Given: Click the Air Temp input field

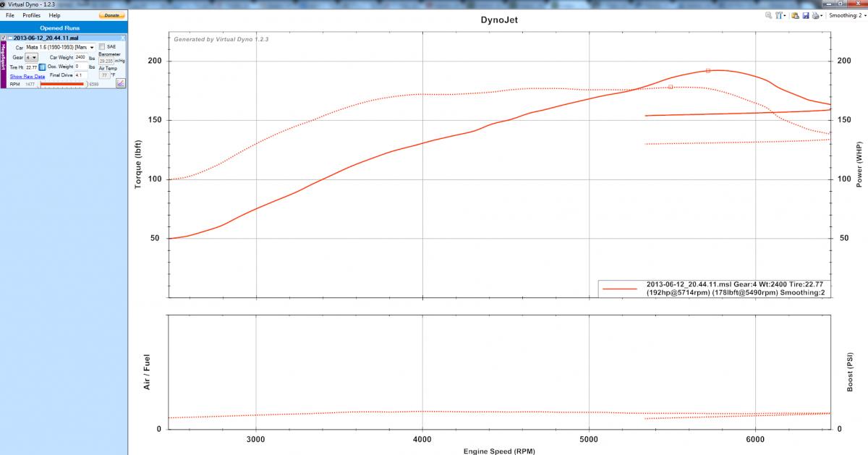Looking at the screenshot, I should point(105,75).
